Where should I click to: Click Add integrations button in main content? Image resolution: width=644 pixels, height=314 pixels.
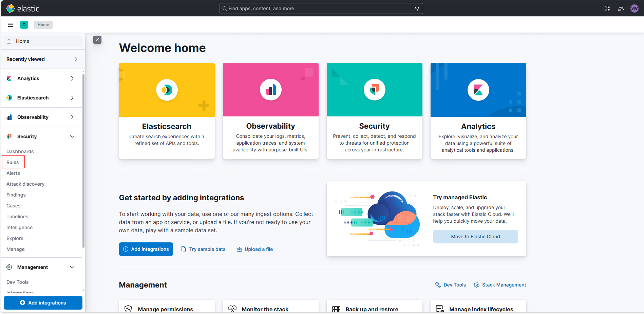tap(146, 249)
